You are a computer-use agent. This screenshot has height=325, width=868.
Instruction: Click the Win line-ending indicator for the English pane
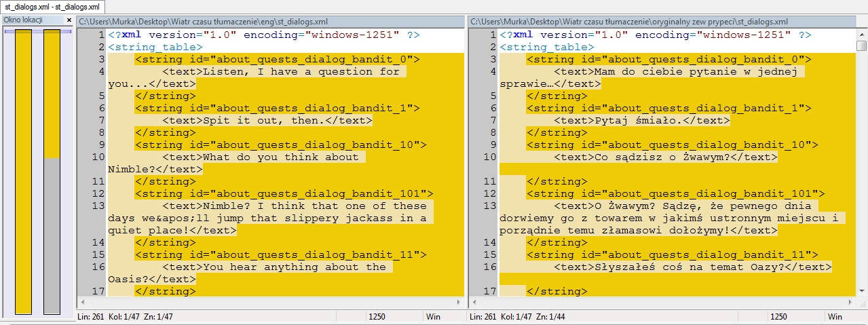pyautogui.click(x=434, y=317)
